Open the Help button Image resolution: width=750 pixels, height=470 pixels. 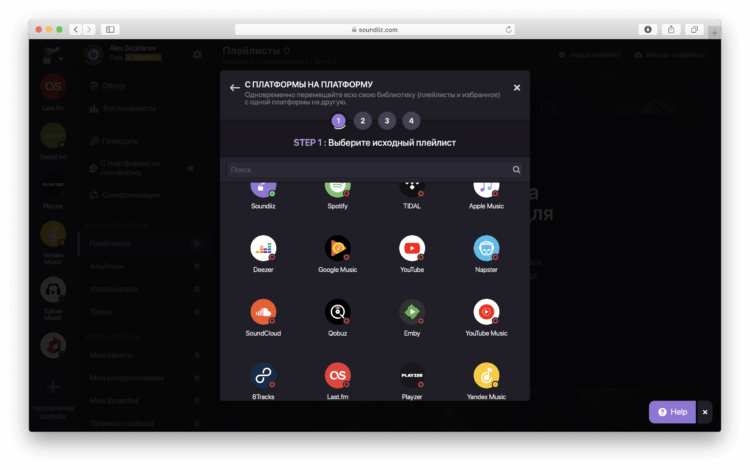672,412
